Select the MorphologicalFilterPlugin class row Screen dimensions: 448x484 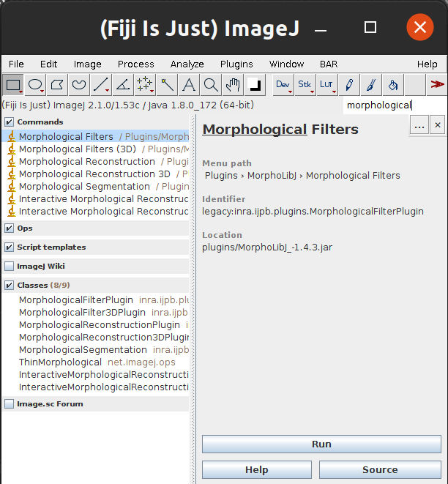[96, 300]
